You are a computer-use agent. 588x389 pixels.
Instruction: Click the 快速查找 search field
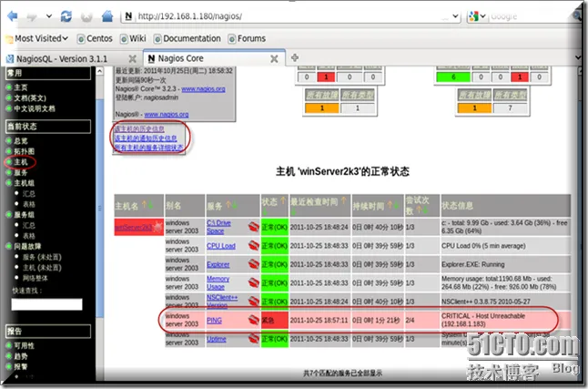pyautogui.click(x=46, y=304)
